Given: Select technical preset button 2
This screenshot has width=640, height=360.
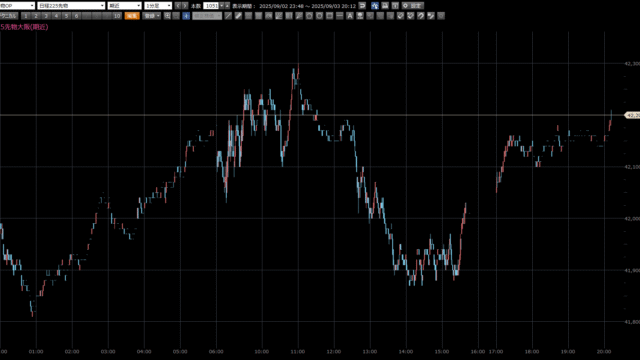Looking at the screenshot, I should click(x=36, y=16).
